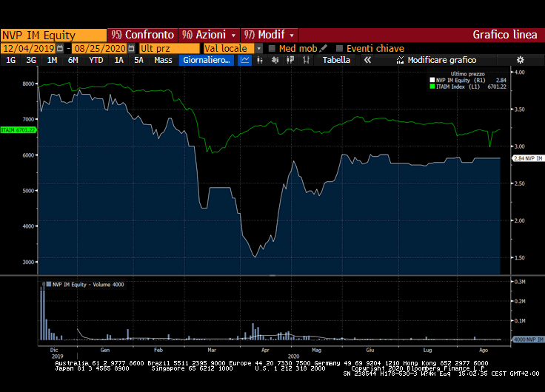This screenshot has height=392, width=545.
Task: Open the Modif menu
Action: [270, 35]
